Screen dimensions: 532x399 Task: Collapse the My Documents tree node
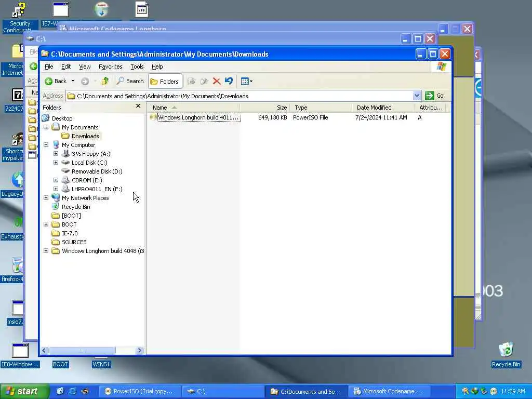(46, 127)
